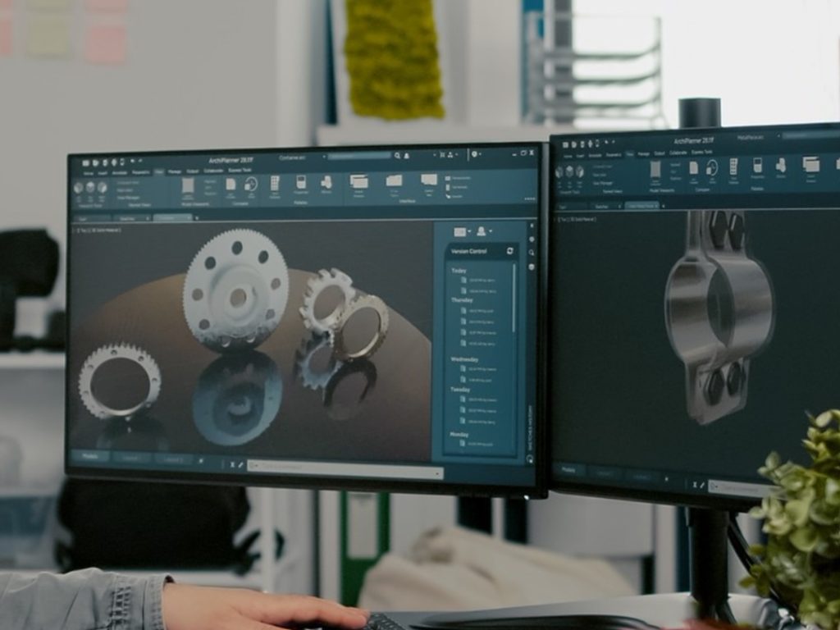This screenshot has height=630, width=840.
Task: Click scrollbar in Version Control list
Action: pos(514,297)
